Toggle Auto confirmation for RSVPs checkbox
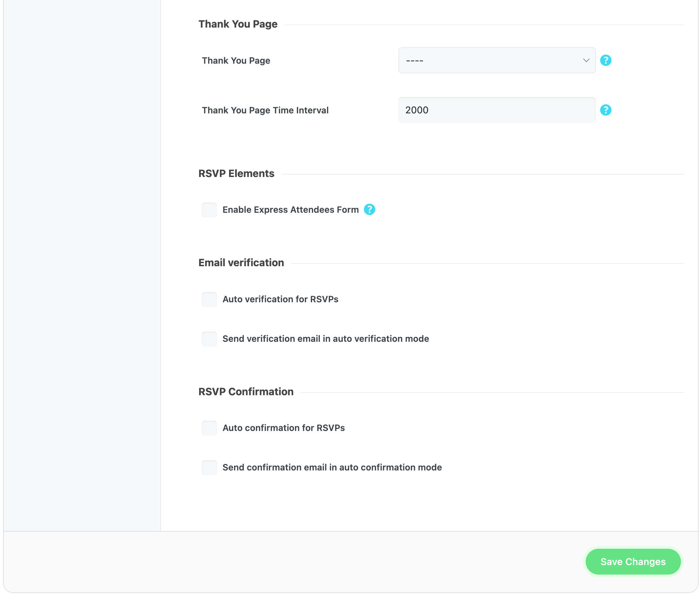The width and height of the screenshot is (700, 594). tap(209, 428)
